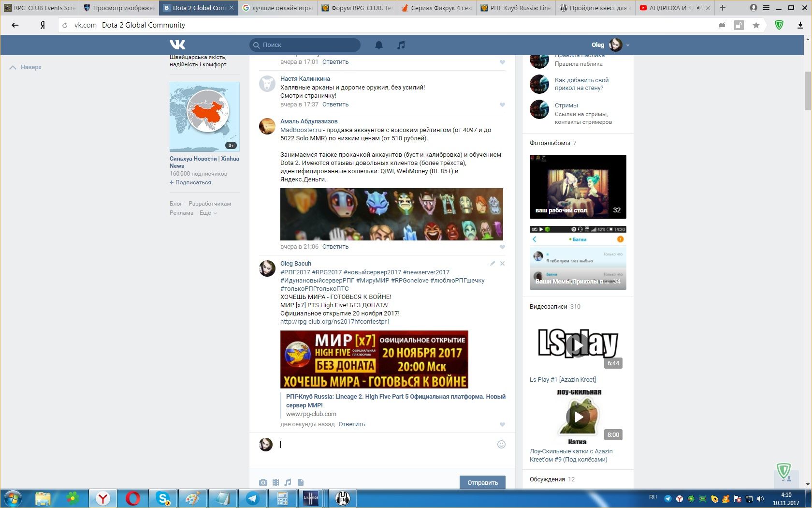This screenshot has width=812, height=508.
Task: Open the Lineage II taskbar icon
Action: click(311, 498)
